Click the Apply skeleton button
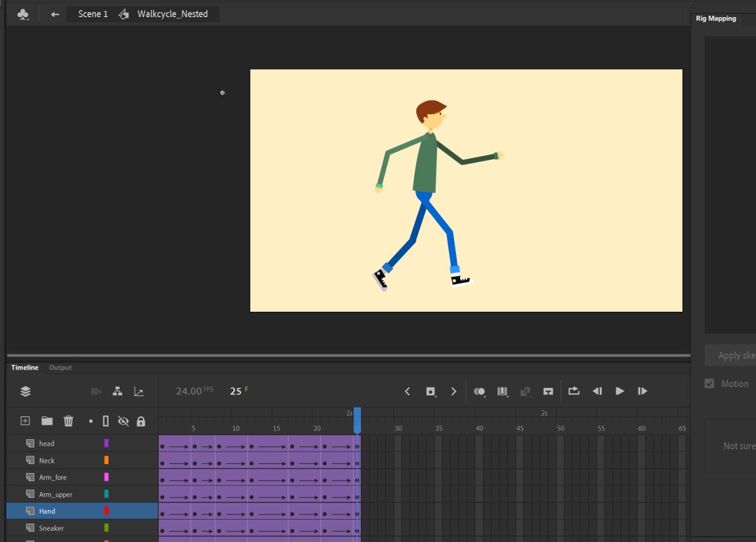Screen dimensions: 756x542 [x=734, y=355]
